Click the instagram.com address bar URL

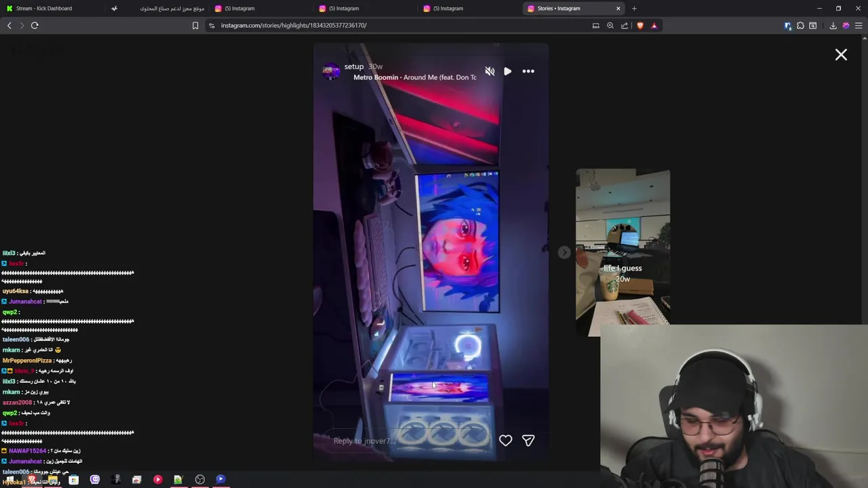(294, 26)
